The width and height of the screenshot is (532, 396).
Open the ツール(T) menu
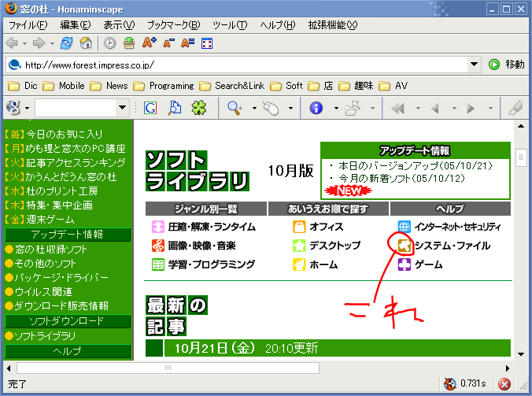coord(230,25)
